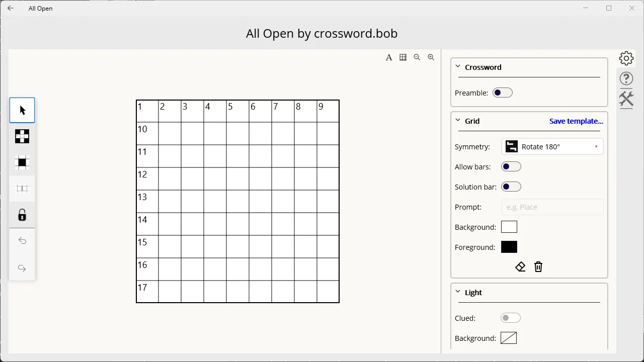Click the eraser clear grid icon
Image resolution: width=644 pixels, height=362 pixels.
(x=520, y=267)
